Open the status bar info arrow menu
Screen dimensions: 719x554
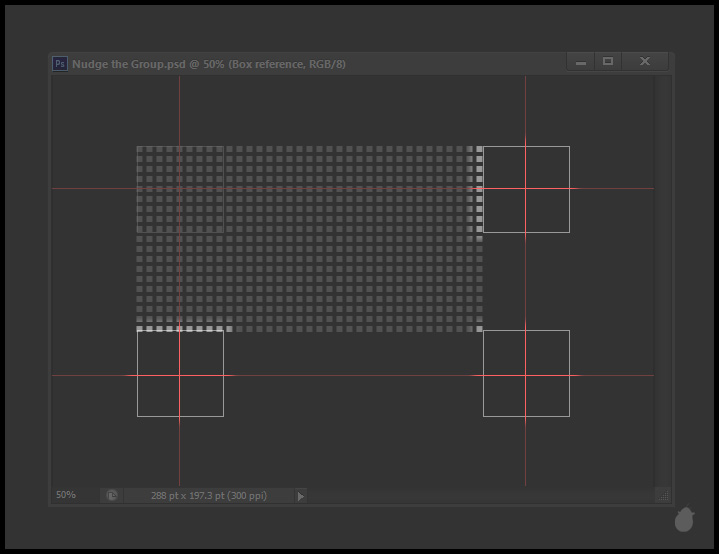point(301,495)
